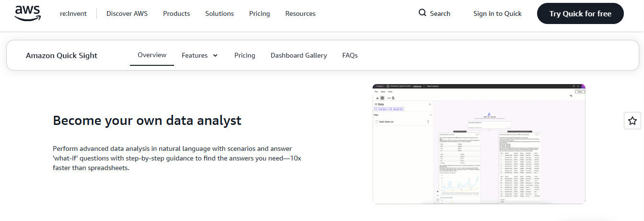
Task: Open the Solutions menu
Action: pyautogui.click(x=220, y=13)
